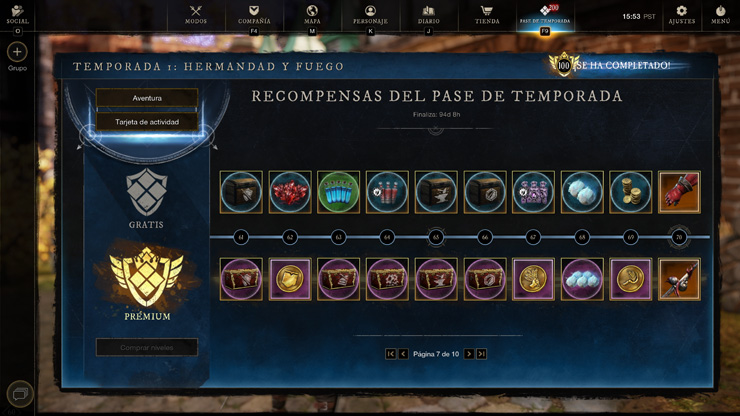Select the gold coins free reward
Screen dimensions: 740x416
(631, 192)
